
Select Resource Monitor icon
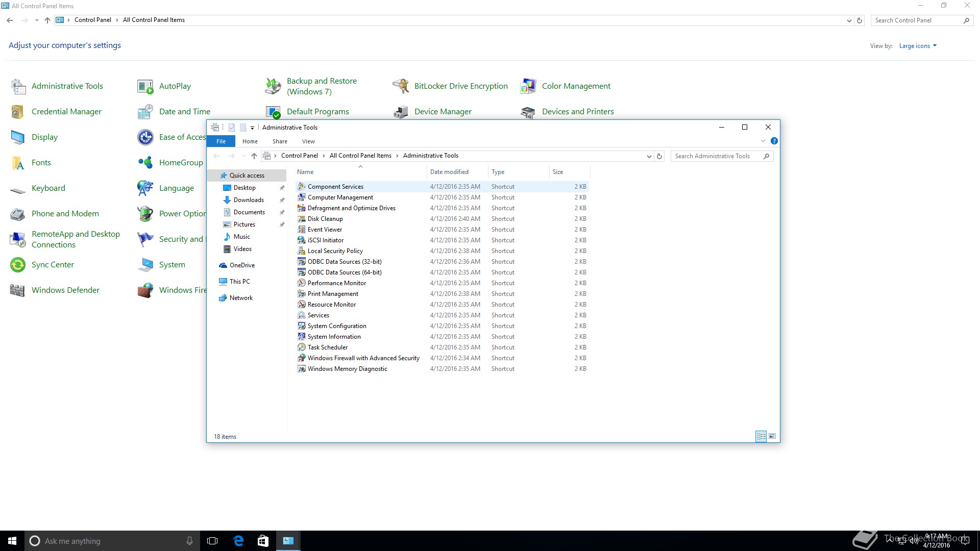pyautogui.click(x=302, y=305)
